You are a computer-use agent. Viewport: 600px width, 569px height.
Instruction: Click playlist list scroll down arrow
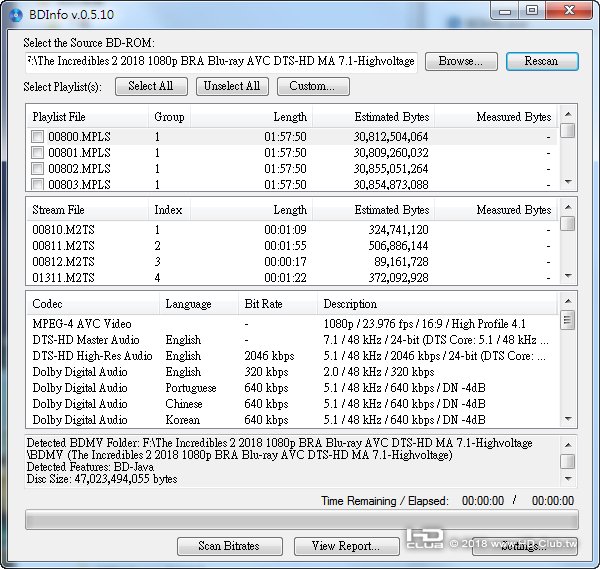[568, 182]
